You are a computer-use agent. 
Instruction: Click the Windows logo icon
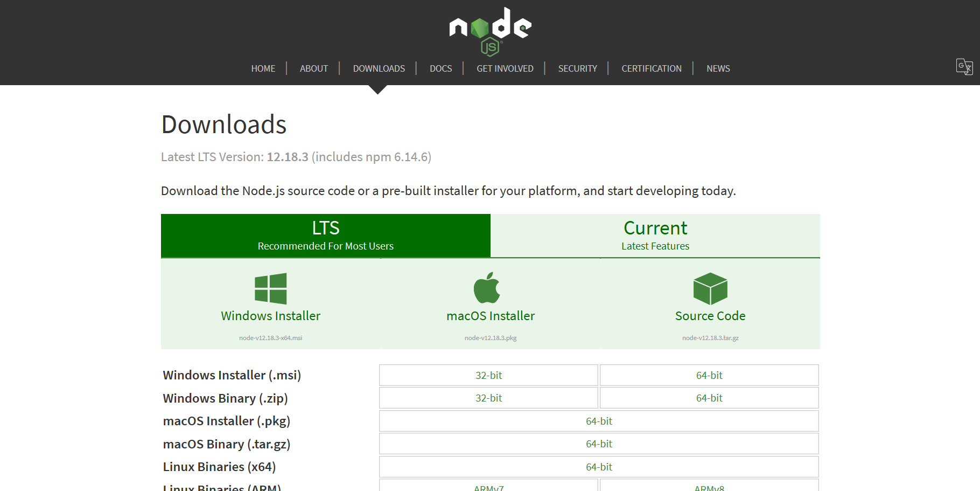click(271, 289)
